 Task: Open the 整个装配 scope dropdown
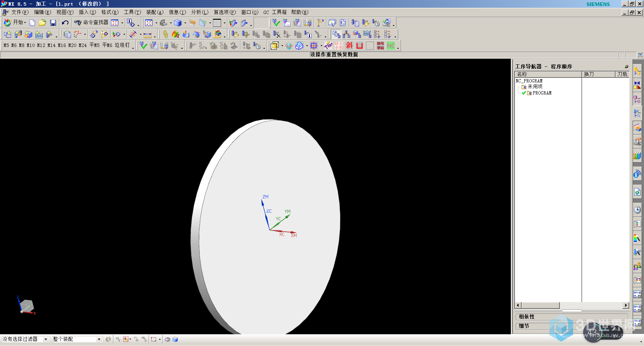77,339
